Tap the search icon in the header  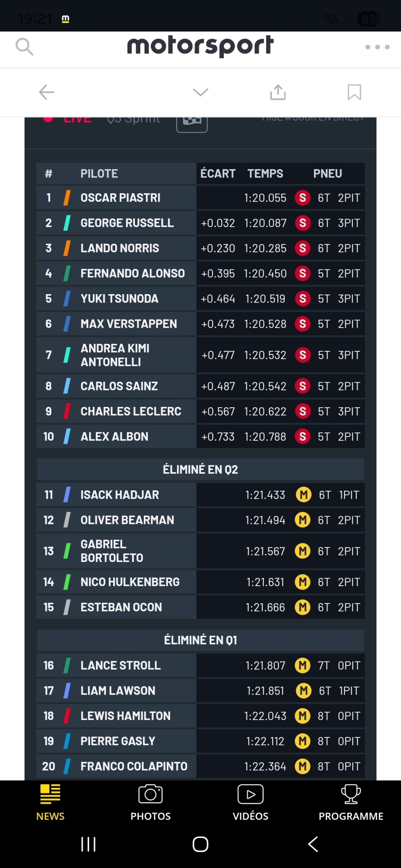[25, 47]
